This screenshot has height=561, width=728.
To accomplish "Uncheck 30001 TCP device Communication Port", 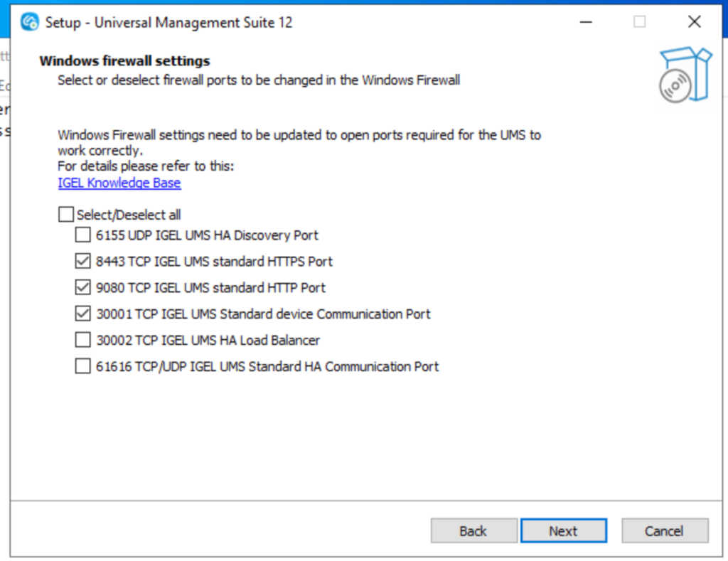I will pos(83,314).
